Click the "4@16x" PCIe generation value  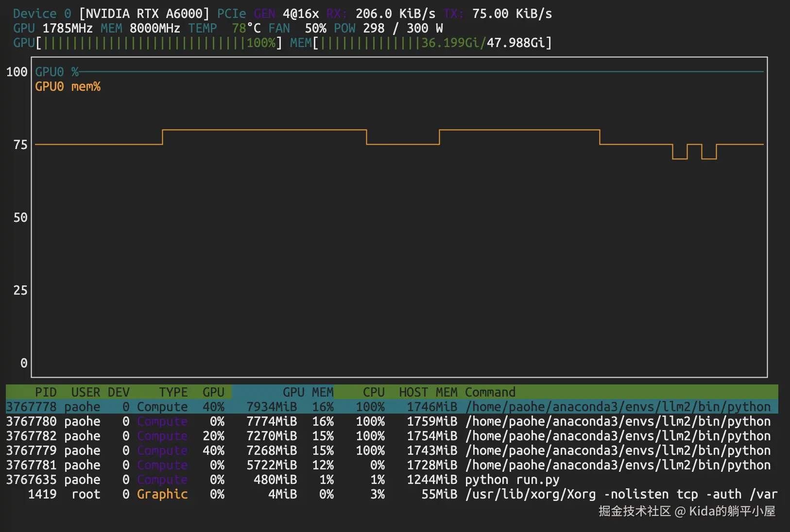(x=301, y=14)
